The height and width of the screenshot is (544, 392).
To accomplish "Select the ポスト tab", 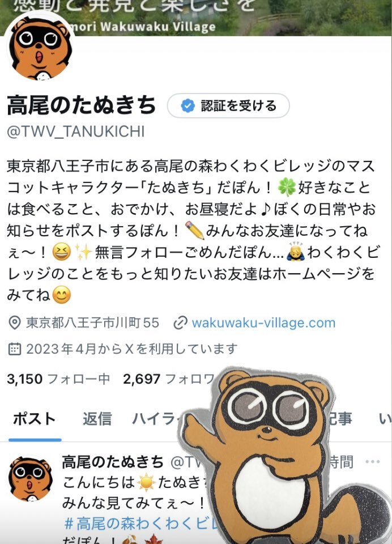I will [35, 419].
